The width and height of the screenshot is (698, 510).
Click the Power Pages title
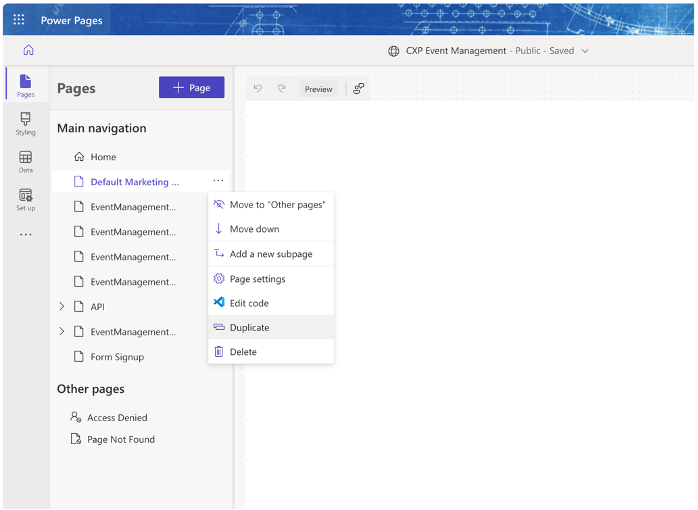pos(72,20)
